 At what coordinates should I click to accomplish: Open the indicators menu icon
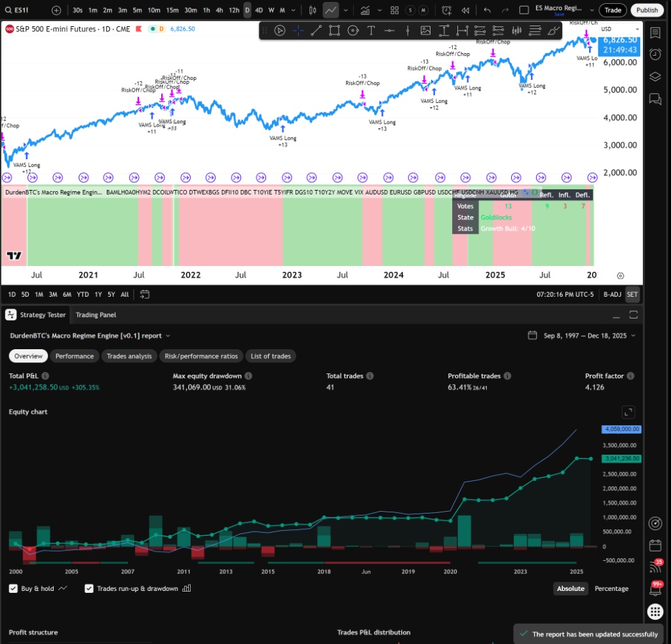364,10
